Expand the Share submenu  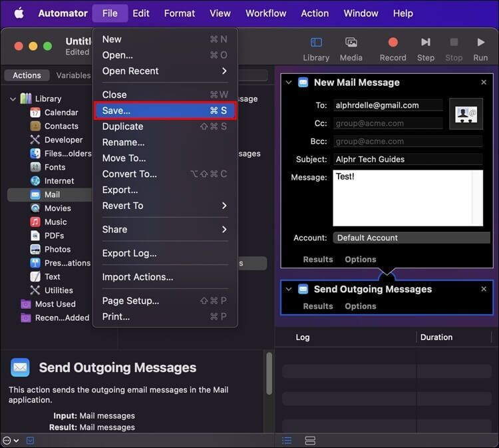click(164, 229)
